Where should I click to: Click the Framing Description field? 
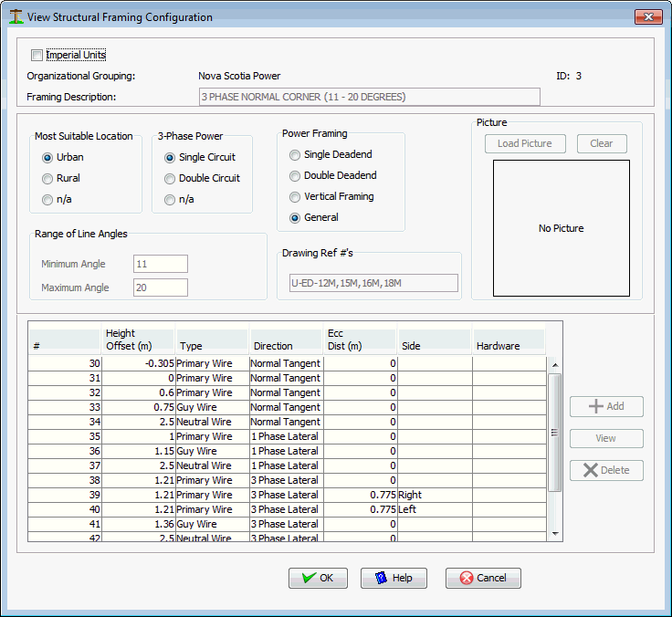pos(370,97)
